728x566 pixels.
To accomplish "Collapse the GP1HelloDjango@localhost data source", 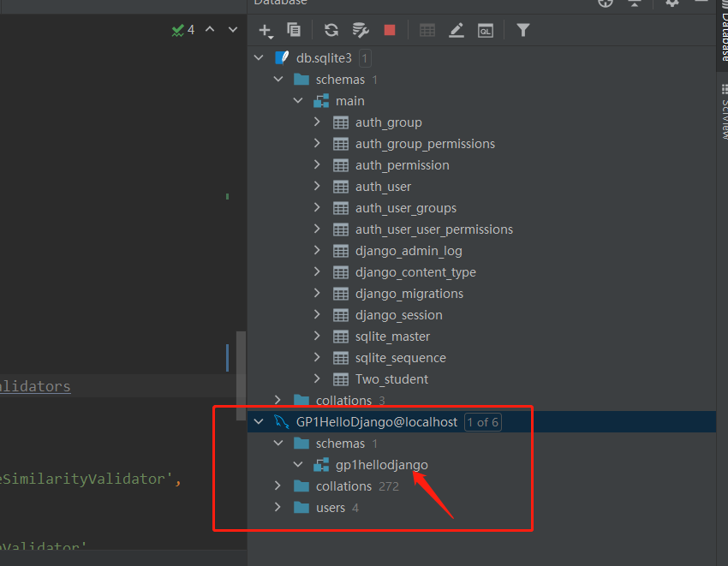I will point(259,421).
